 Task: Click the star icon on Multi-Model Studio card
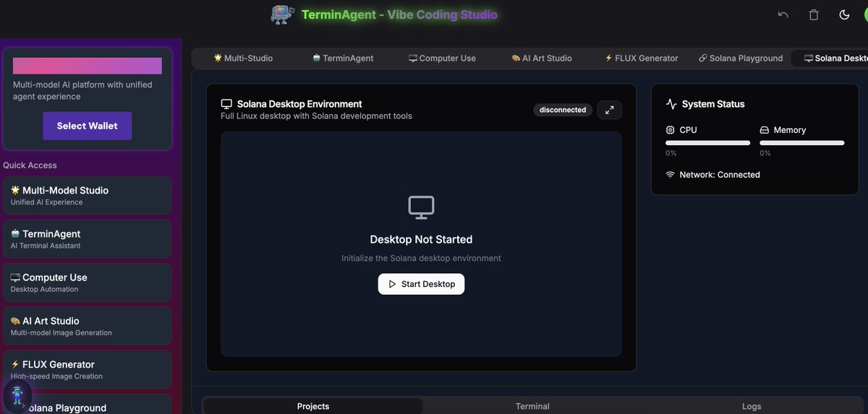pos(15,190)
